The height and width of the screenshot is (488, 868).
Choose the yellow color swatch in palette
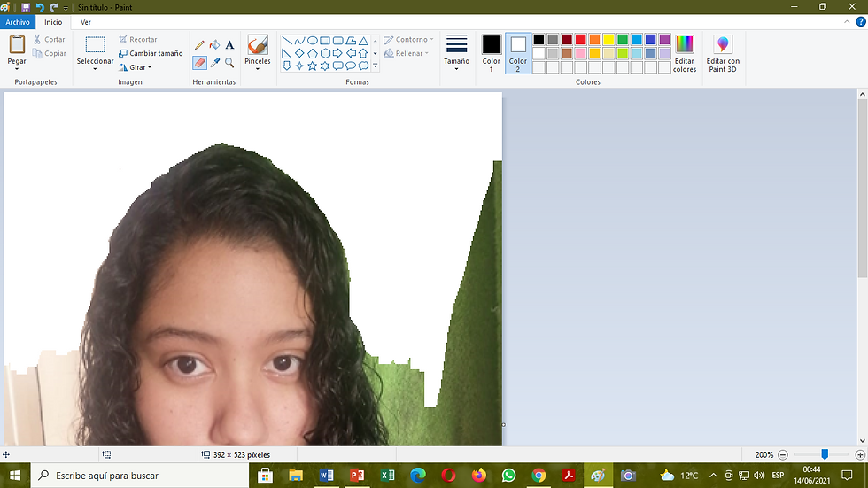(608, 39)
